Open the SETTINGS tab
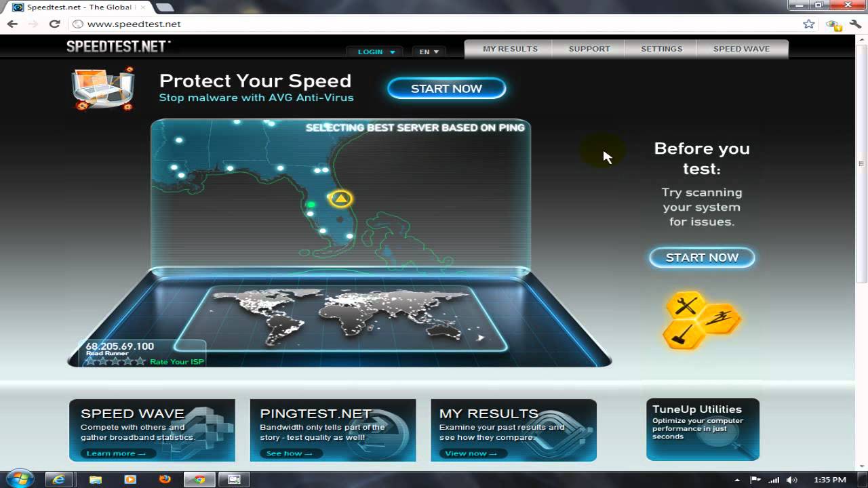This screenshot has height=488, width=868. click(662, 49)
